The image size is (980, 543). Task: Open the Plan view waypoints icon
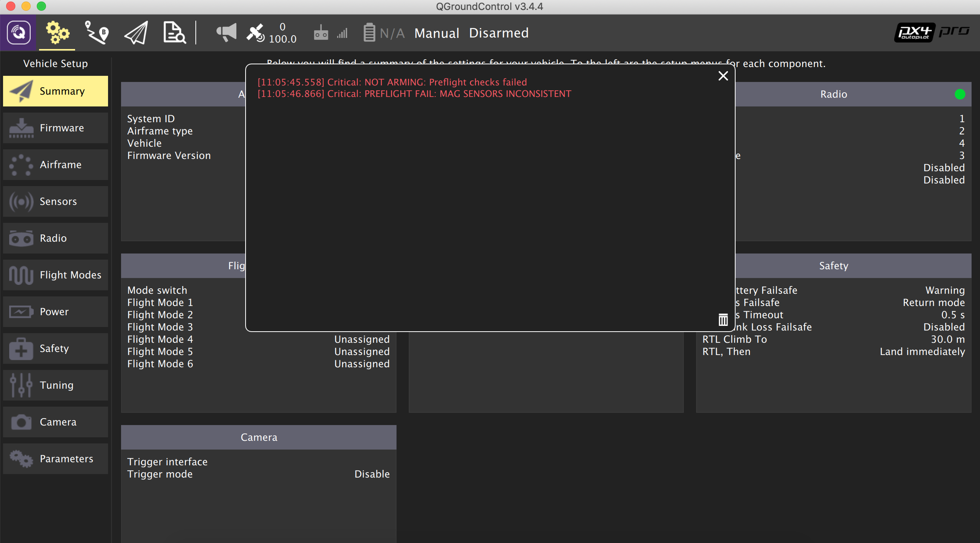tap(97, 33)
